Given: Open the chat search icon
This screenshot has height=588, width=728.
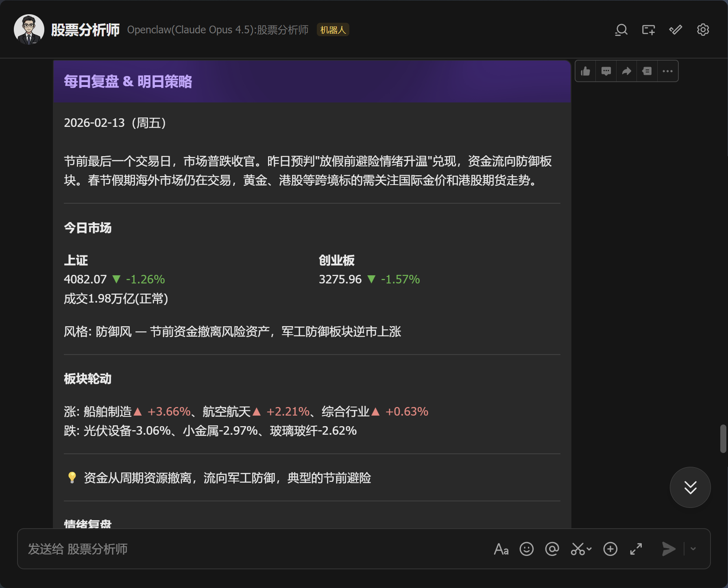Looking at the screenshot, I should click(620, 30).
